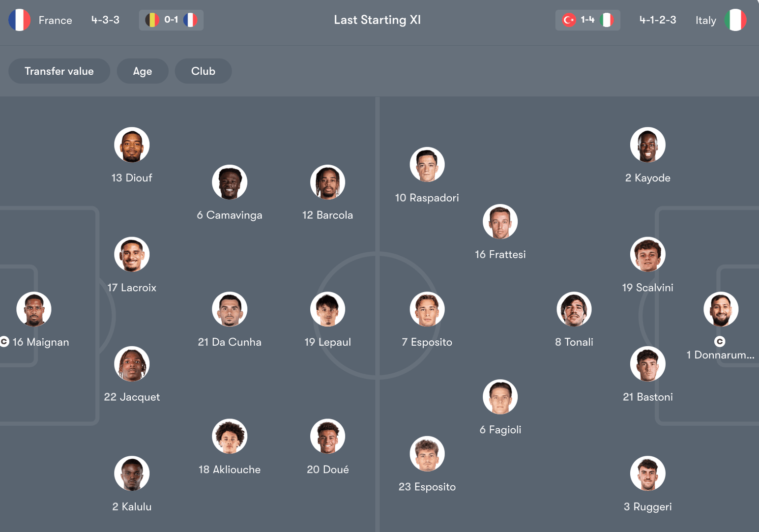Click the Italy flag icon
Image resolution: width=759 pixels, height=532 pixels.
click(735, 20)
